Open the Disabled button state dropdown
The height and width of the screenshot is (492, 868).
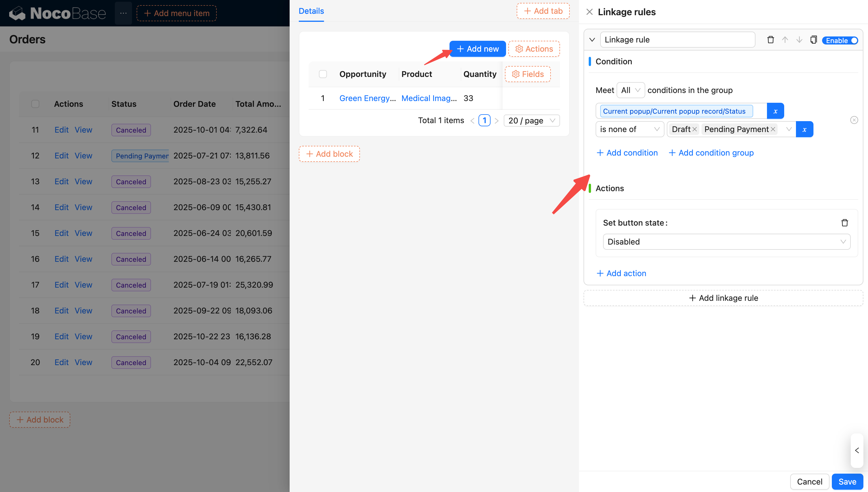pyautogui.click(x=726, y=242)
